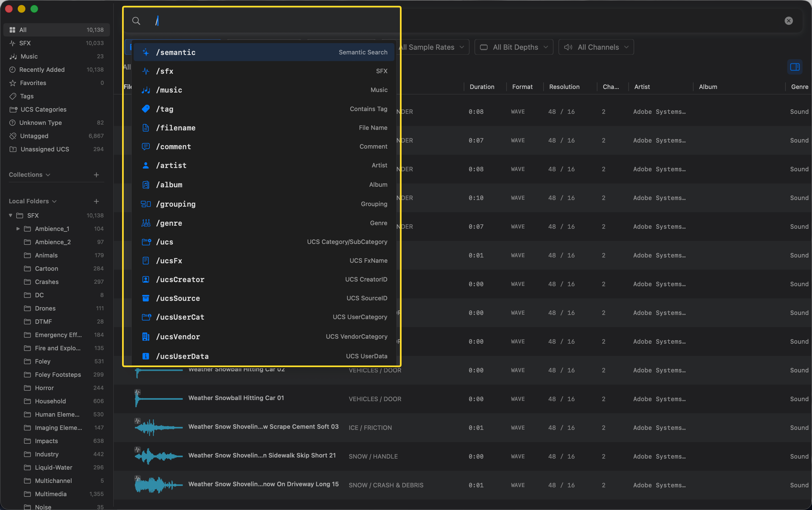Open the Animals folder
812x510 pixels.
tap(57, 255)
